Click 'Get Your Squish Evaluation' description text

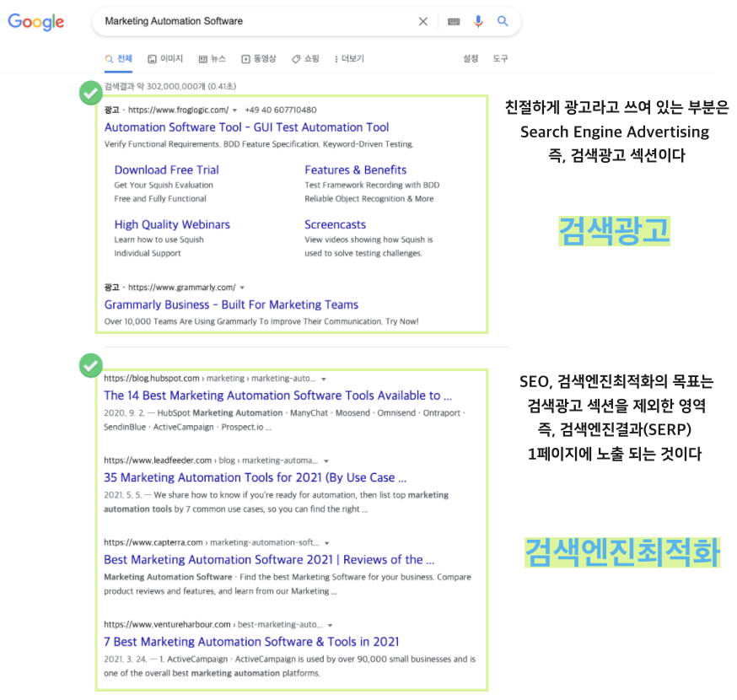tap(164, 186)
